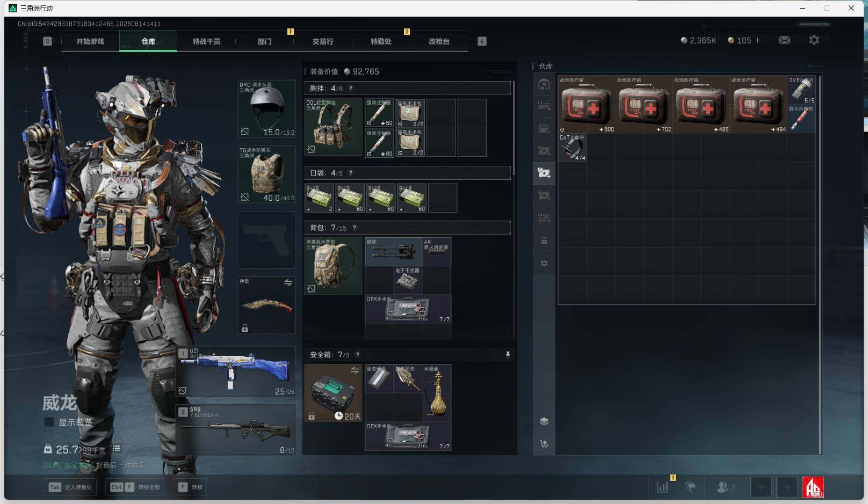Viewport: 868px width, 504px height.
Task: Select the 脚架 bipod in backpack
Action: [x=394, y=252]
